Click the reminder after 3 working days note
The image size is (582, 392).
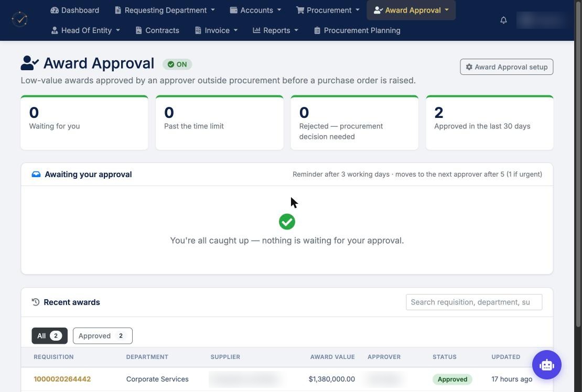click(x=417, y=175)
